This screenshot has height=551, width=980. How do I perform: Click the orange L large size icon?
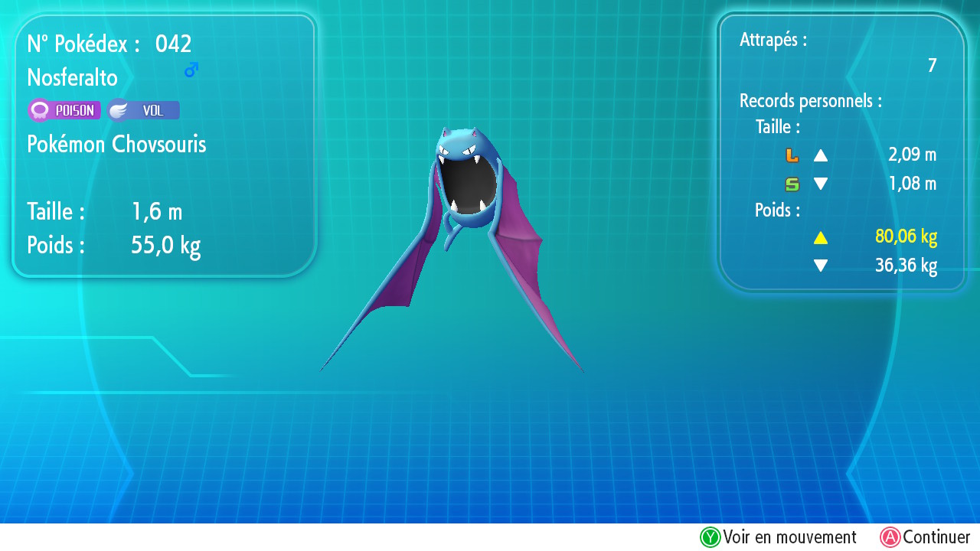click(792, 155)
